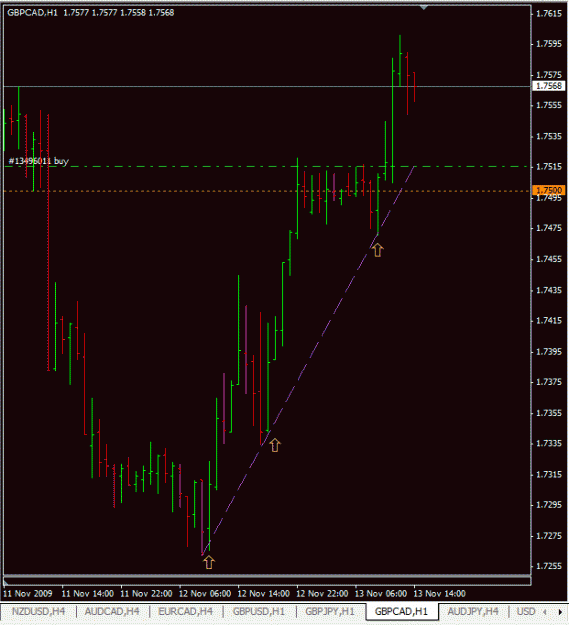
Task: Click the #13496011 buy order label
Action: (38, 161)
